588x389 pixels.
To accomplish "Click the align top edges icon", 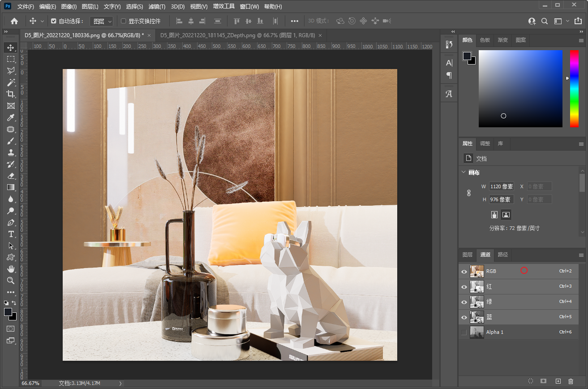I will pos(237,21).
